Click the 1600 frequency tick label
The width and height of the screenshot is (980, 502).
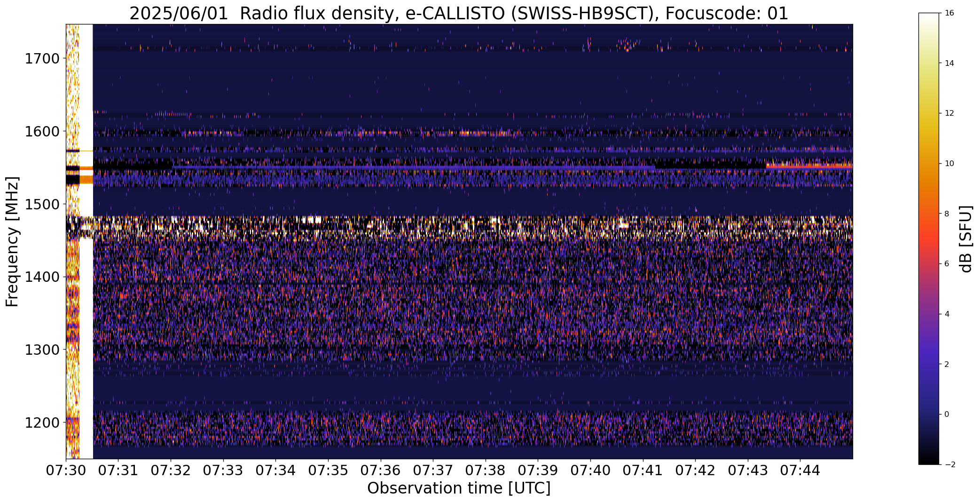pyautogui.click(x=42, y=131)
